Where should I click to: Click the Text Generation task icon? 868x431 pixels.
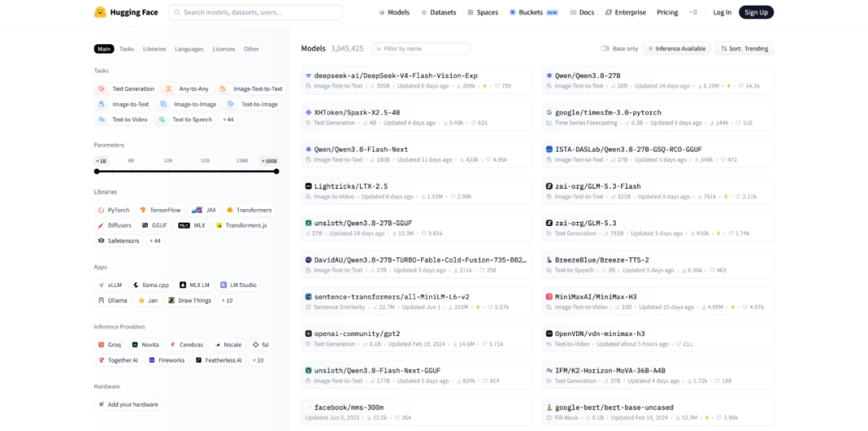(102, 88)
